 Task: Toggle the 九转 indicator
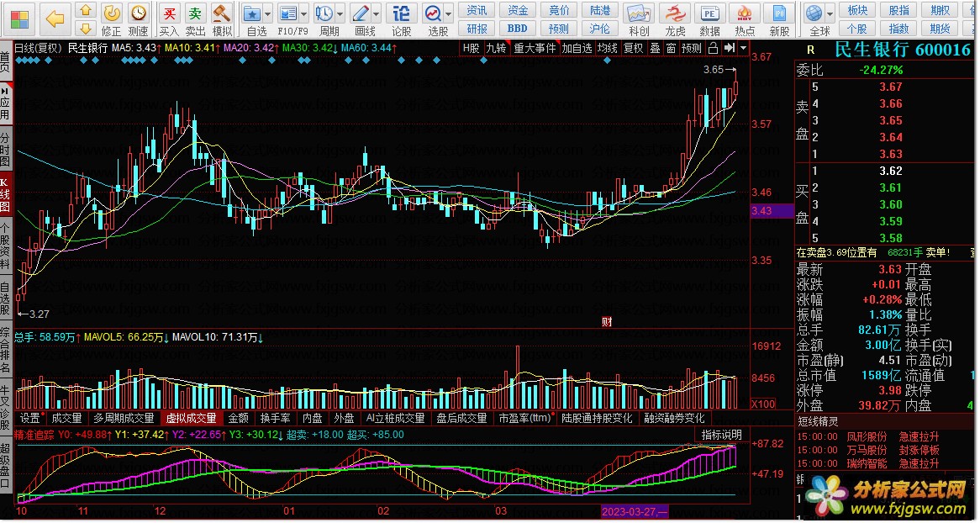tap(496, 48)
